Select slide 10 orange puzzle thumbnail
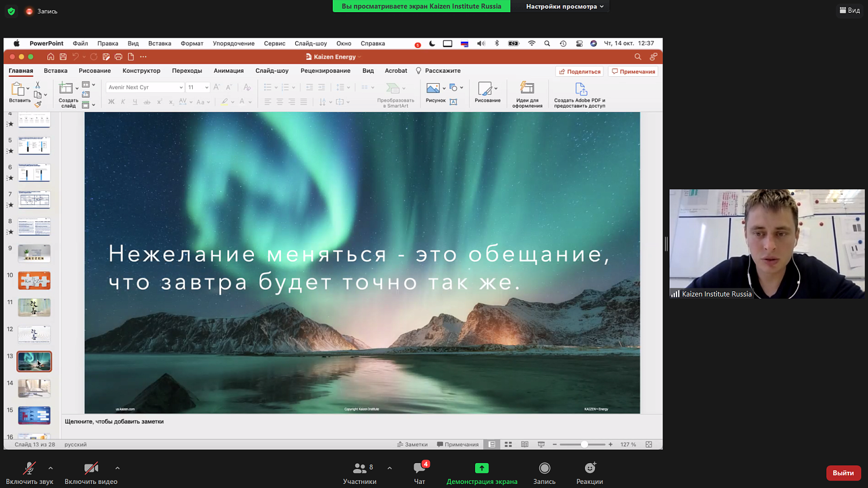Screen dimensions: 868x488 (x=34, y=280)
